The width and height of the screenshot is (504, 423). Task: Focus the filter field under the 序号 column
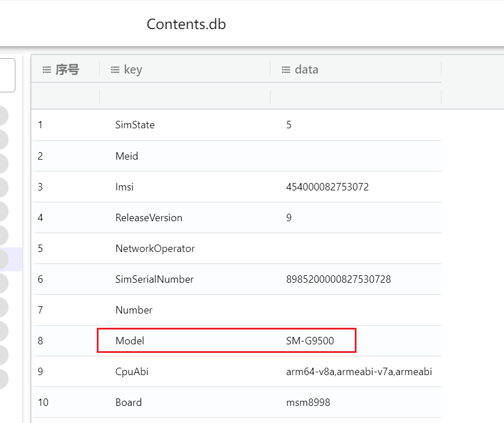point(65,96)
